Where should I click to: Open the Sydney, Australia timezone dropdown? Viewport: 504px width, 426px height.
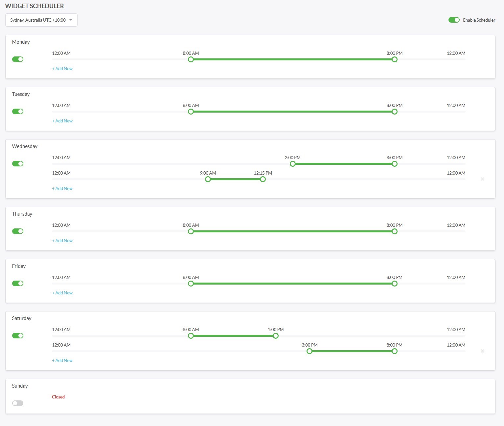click(41, 20)
